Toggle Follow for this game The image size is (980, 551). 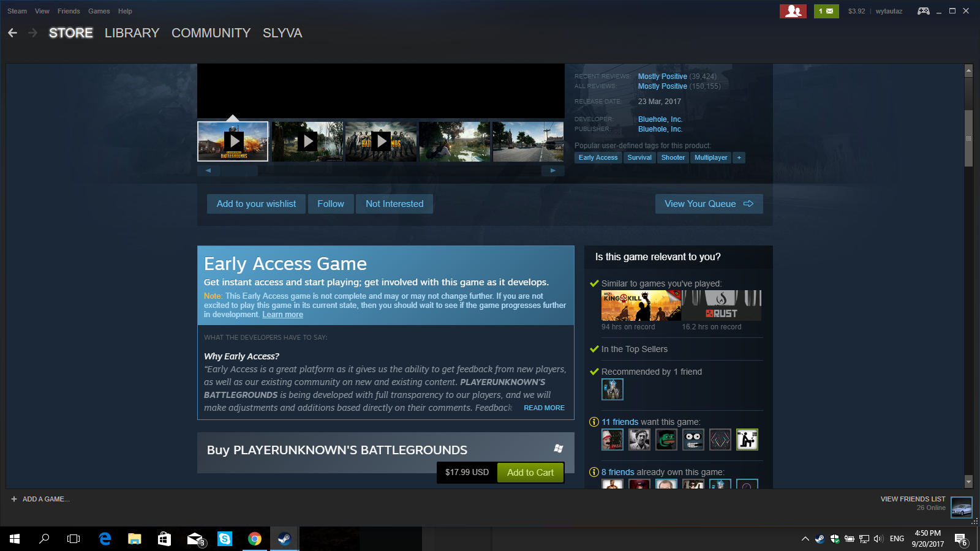point(331,204)
